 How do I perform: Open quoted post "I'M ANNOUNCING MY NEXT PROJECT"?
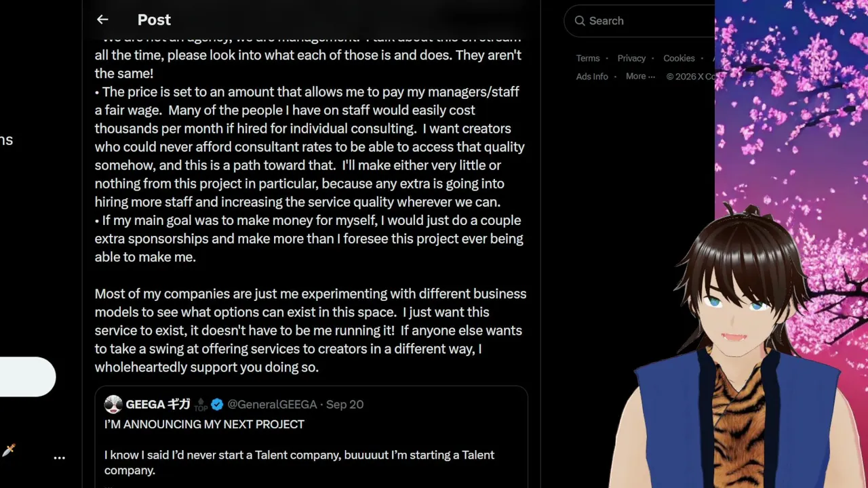pos(311,437)
